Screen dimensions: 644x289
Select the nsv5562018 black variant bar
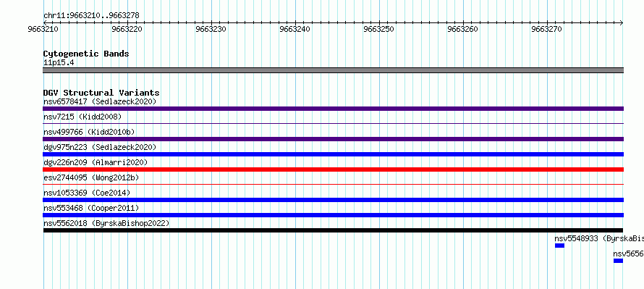[x=333, y=230]
